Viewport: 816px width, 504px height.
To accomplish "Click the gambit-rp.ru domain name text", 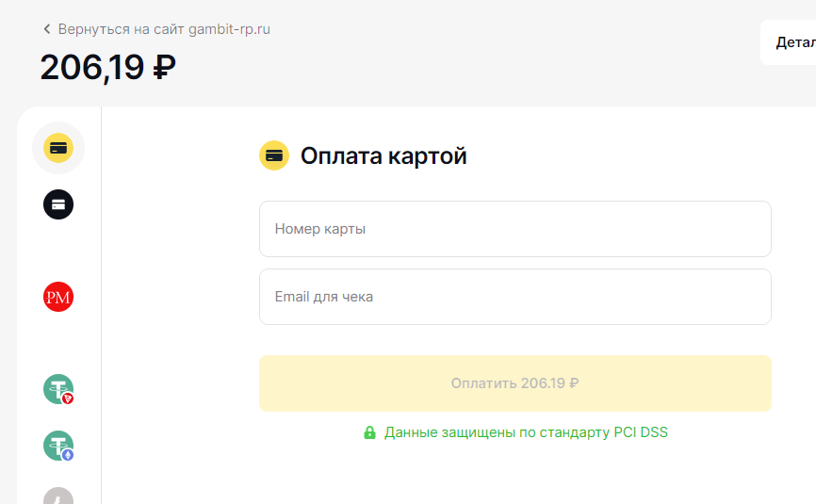I will (x=229, y=29).
